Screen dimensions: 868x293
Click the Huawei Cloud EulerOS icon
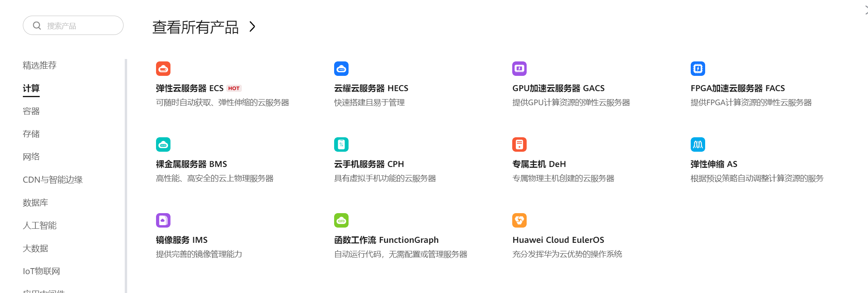(519, 220)
